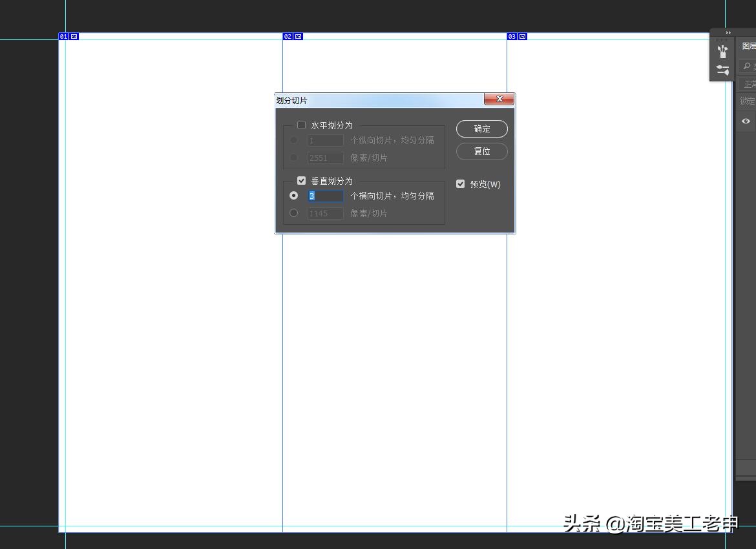This screenshot has height=549, width=756.
Task: Open the 正常 blend mode dropdown
Action: 747,83
